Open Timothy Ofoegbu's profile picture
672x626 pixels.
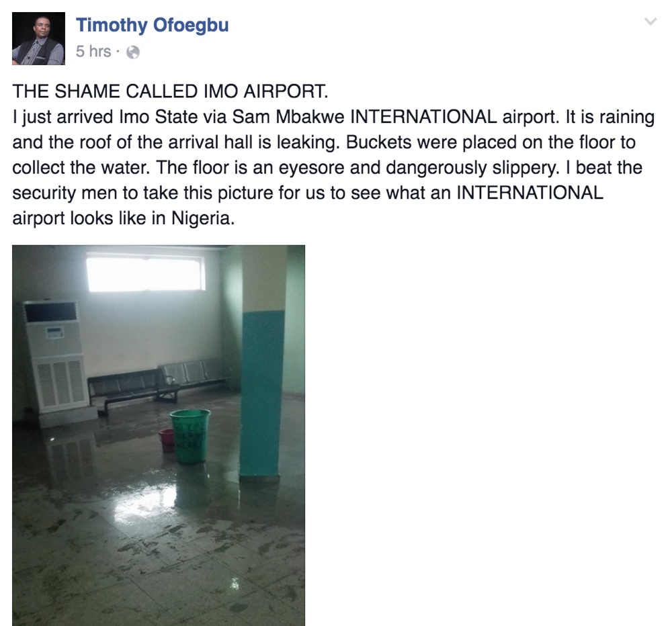point(38,38)
